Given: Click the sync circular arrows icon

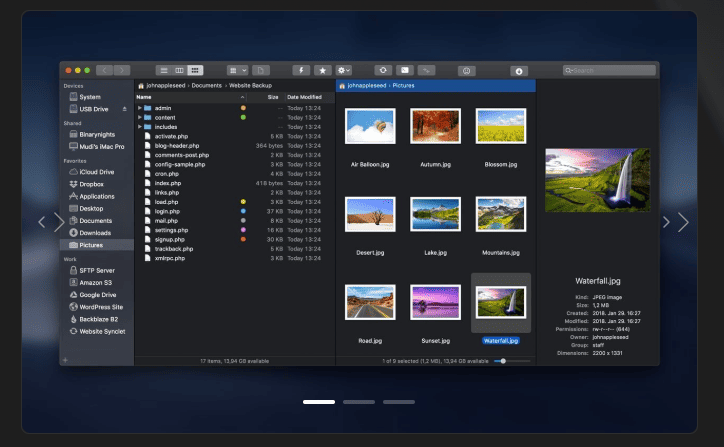Looking at the screenshot, I should click(x=383, y=70).
